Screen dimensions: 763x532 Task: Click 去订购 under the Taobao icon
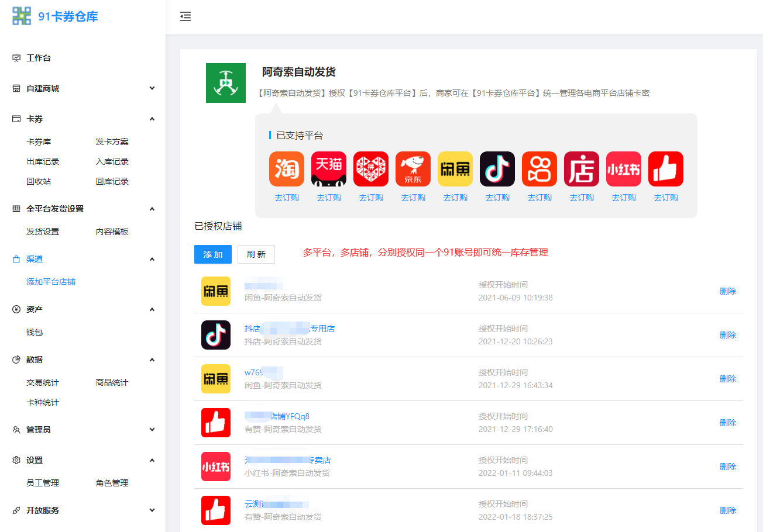pyautogui.click(x=286, y=197)
